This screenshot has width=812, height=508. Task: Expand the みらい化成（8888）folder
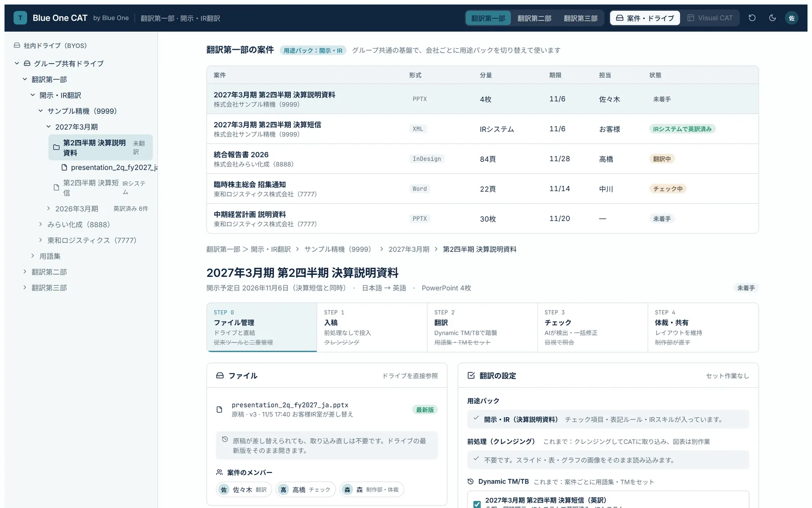pyautogui.click(x=41, y=224)
